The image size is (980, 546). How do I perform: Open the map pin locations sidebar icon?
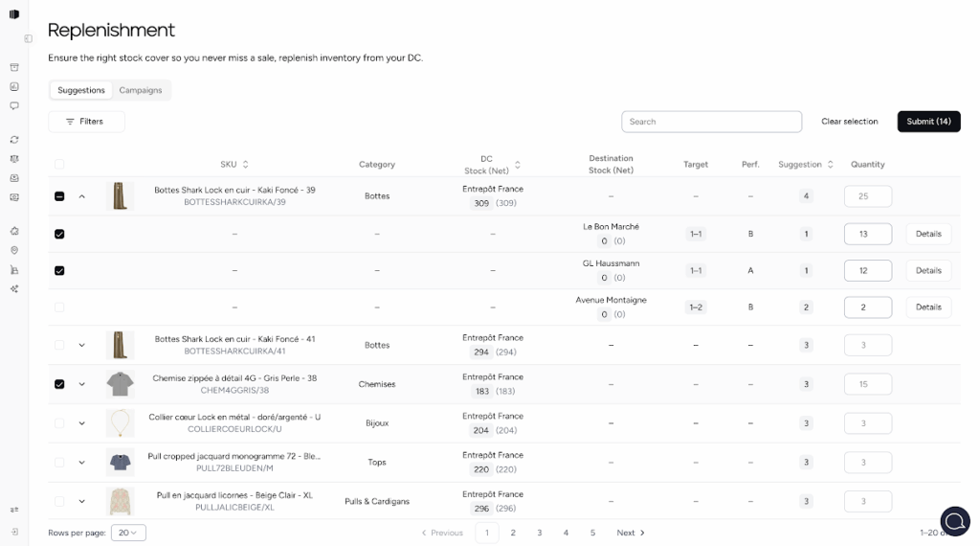click(14, 250)
